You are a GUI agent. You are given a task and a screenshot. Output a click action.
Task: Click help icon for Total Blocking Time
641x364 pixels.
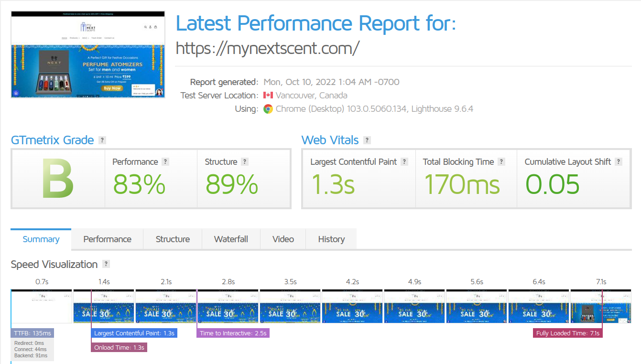pos(501,162)
